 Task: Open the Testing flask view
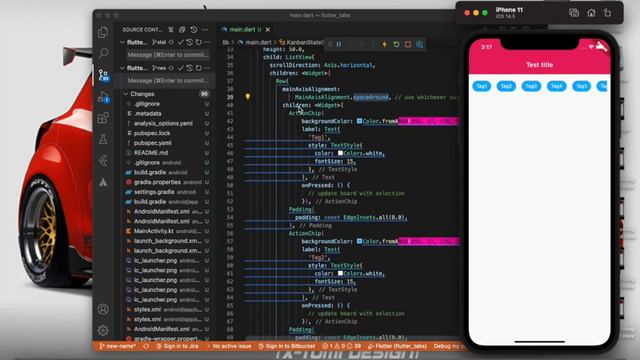pyautogui.click(x=103, y=139)
